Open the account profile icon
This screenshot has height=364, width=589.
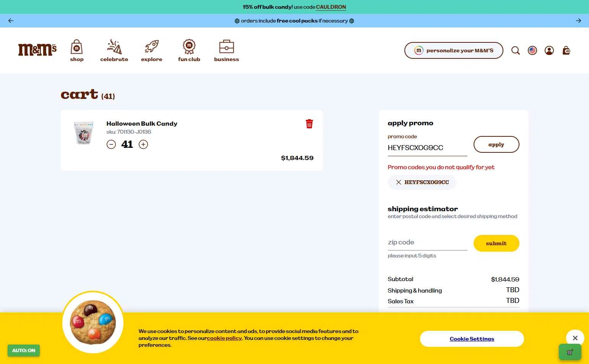(x=549, y=50)
